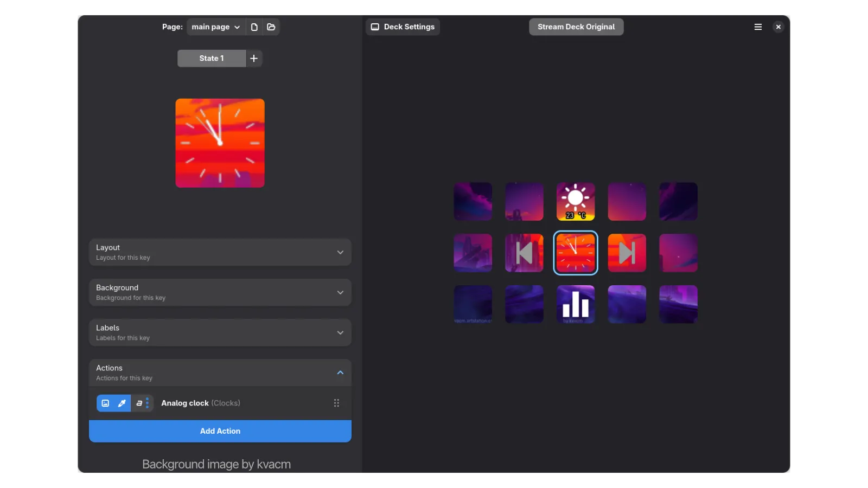Select the next track key on deck
Viewport: 868px width, 488px height.
(627, 253)
